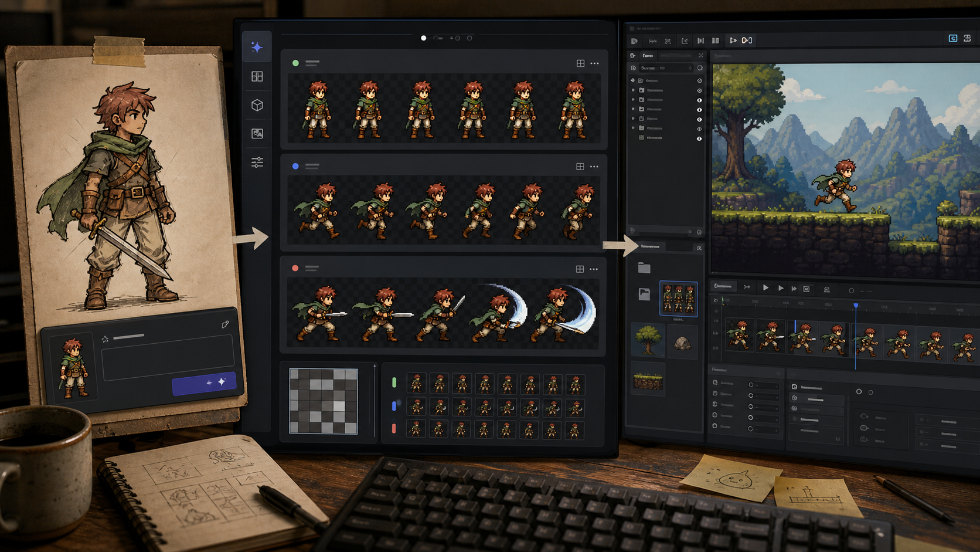This screenshot has width=980, height=552.
Task: Click grid view icon on green idle row
Action: [x=580, y=63]
